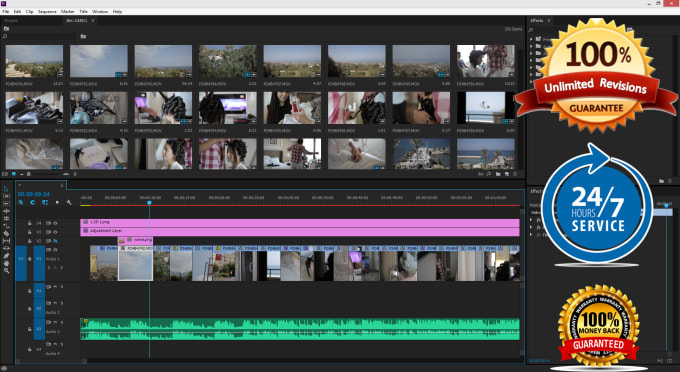680x372 pixels.
Task: Switch bin to icon view
Action: coord(14,174)
